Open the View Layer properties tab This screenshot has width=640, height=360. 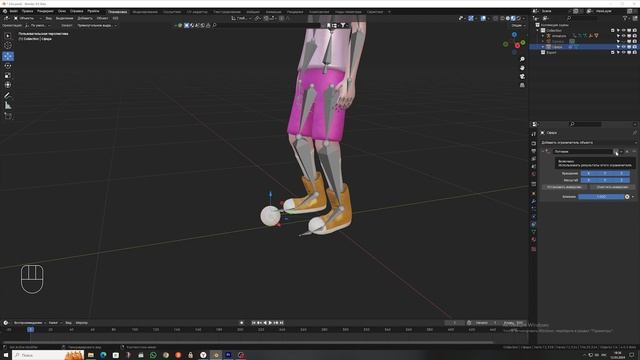point(533,159)
